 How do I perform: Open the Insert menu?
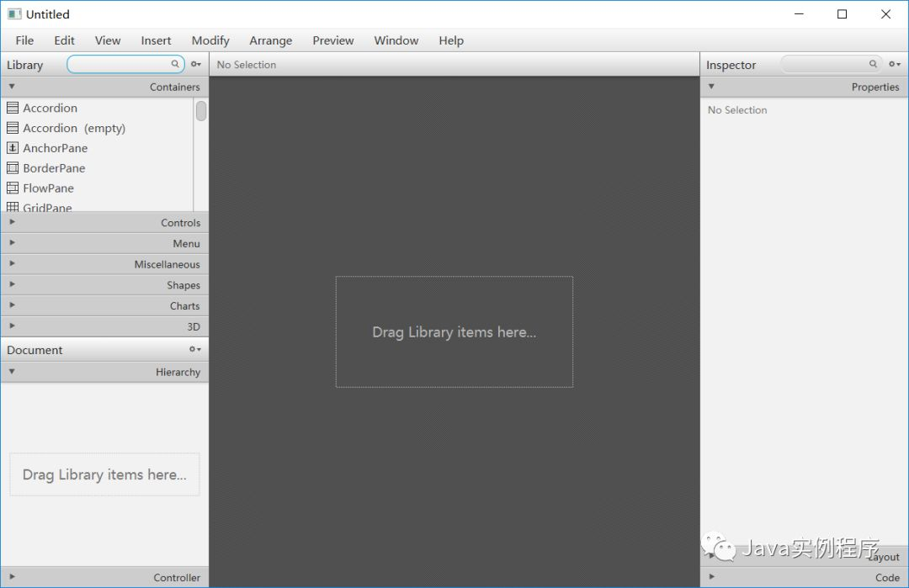tap(156, 40)
